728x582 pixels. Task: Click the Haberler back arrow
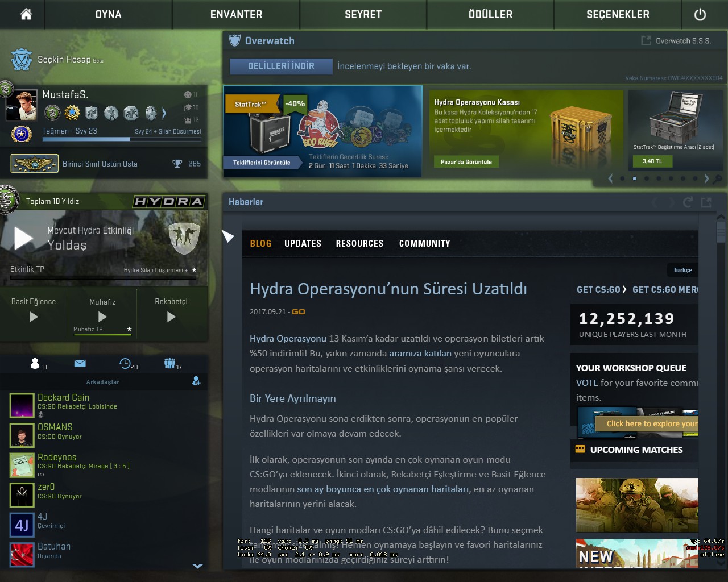(654, 202)
